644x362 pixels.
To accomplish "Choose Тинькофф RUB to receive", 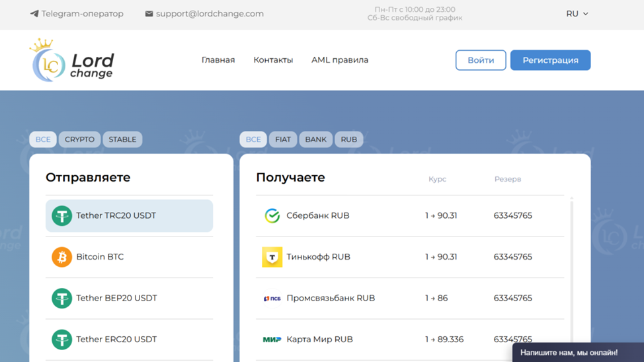I will point(410,257).
